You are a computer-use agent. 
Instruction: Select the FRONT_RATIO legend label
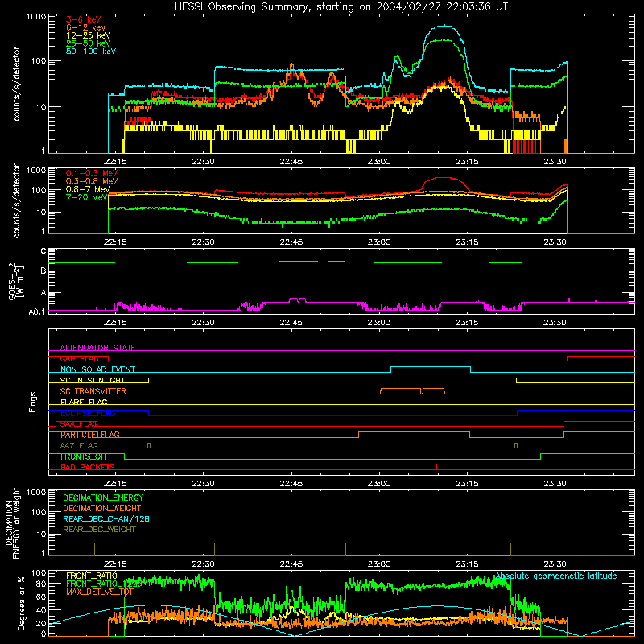[92, 576]
